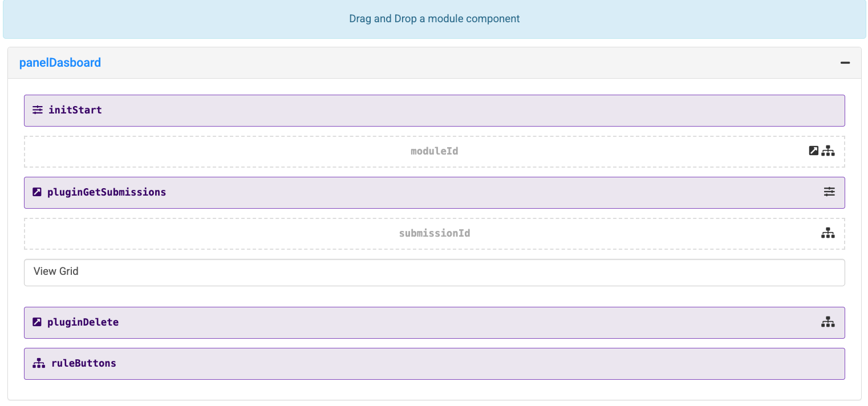Click the sliders icon on initStart
The height and width of the screenshot is (406, 868).
pos(38,109)
